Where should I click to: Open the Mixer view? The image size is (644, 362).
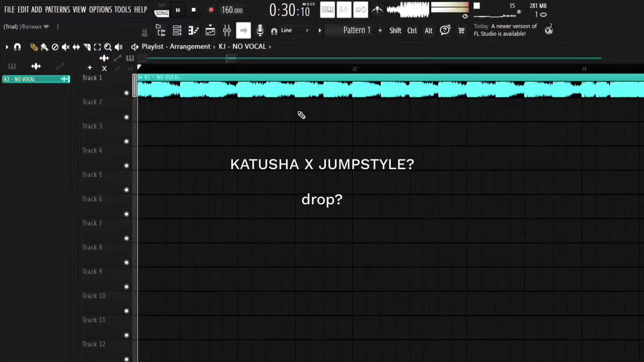coord(227,31)
